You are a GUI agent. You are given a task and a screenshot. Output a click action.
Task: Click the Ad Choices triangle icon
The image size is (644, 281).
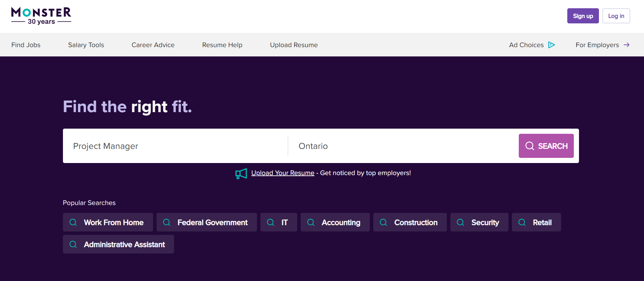pyautogui.click(x=551, y=45)
